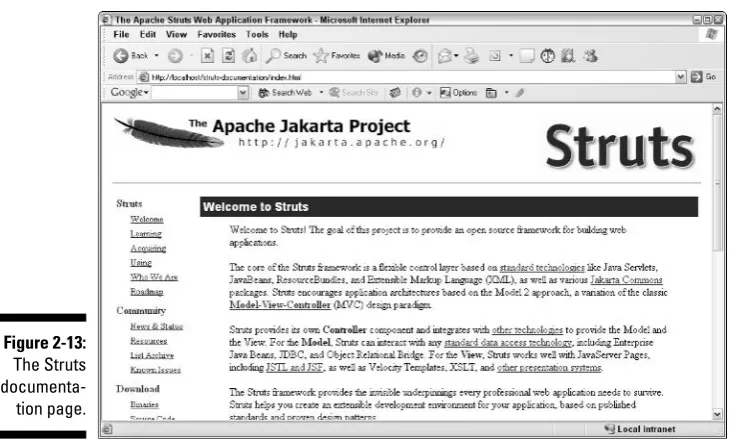The height and width of the screenshot is (446, 733).
Task: Click the Struts logo banner
Action: click(620, 146)
